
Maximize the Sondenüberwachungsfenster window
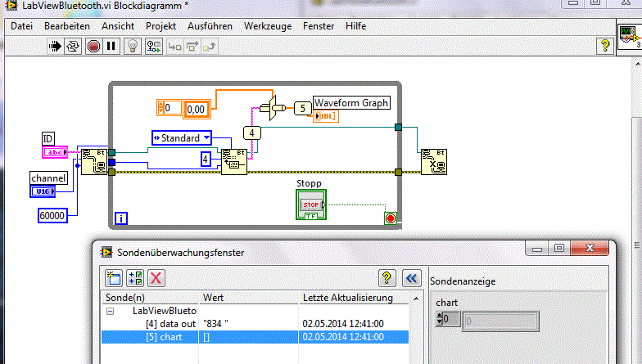pyautogui.click(x=558, y=248)
